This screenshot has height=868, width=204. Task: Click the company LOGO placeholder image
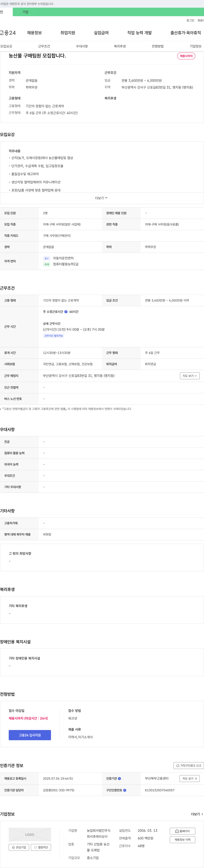click(30, 834)
